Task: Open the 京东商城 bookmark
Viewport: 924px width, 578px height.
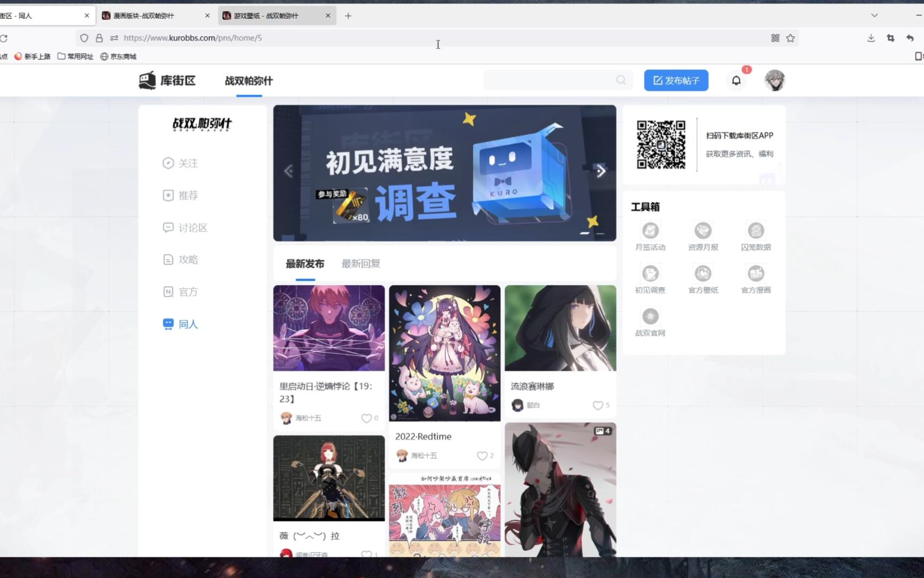Action: [x=118, y=56]
